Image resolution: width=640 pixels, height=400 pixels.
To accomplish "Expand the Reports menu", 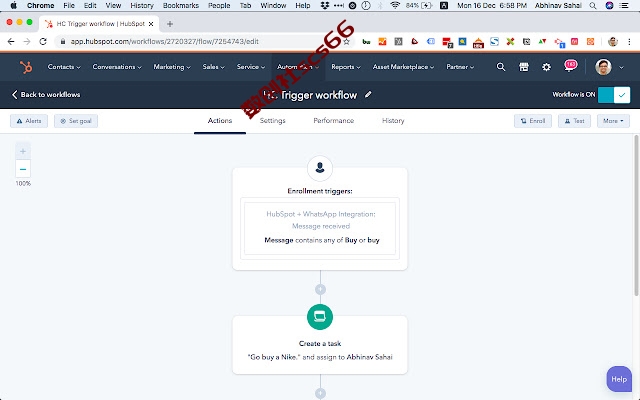I will 346,67.
